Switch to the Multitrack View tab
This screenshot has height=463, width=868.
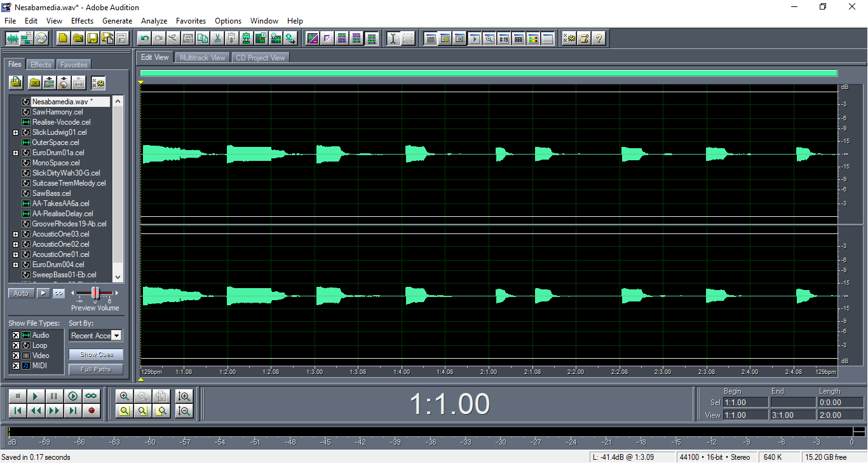[x=202, y=57]
